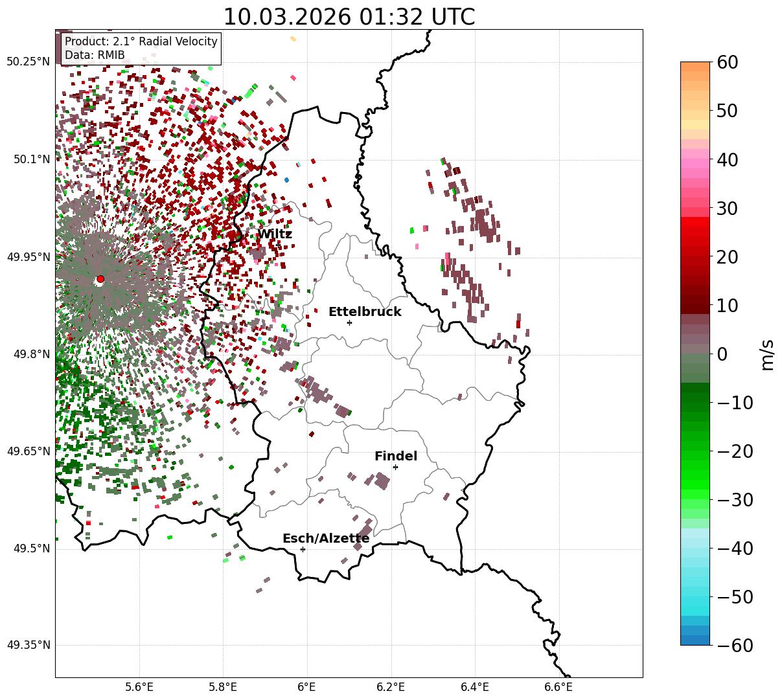Click the Findel station cross marker

pos(395,467)
